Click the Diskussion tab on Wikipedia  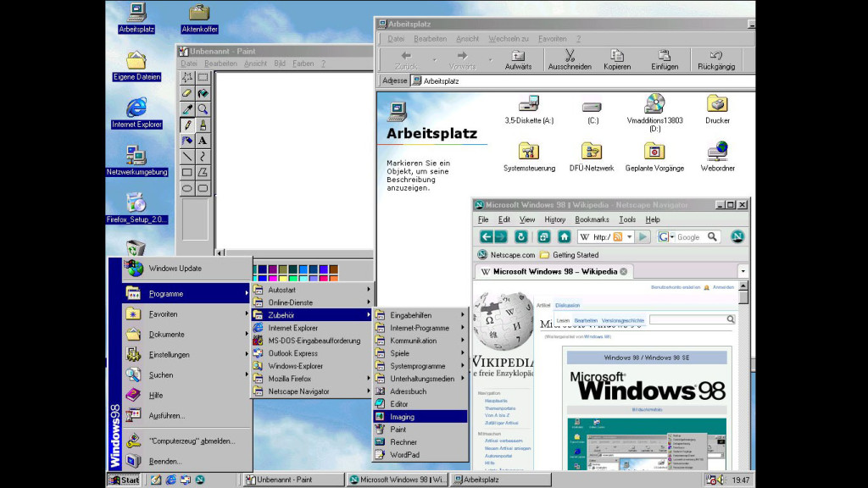pyautogui.click(x=567, y=305)
